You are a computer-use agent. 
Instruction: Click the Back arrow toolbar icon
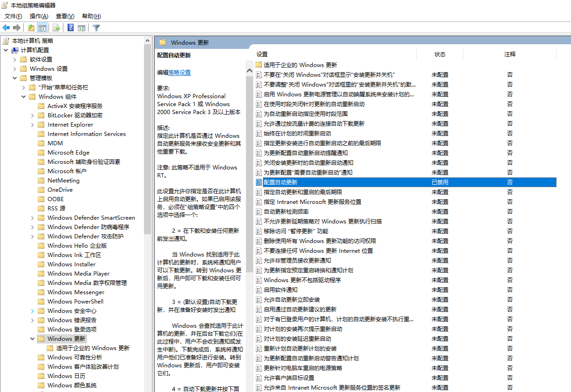pyautogui.click(x=6, y=27)
